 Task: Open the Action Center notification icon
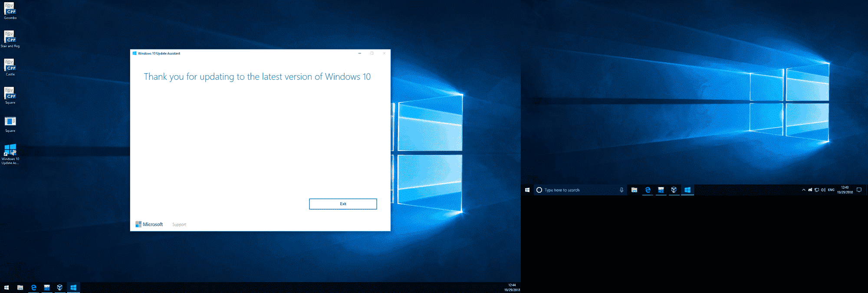click(859, 190)
